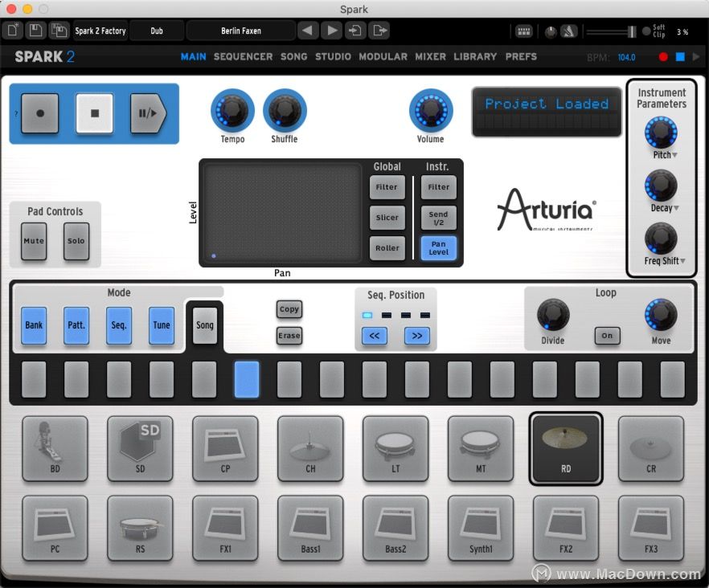Enable the Global Slicer effect
Image resolution: width=709 pixels, height=588 pixels.
click(x=387, y=218)
